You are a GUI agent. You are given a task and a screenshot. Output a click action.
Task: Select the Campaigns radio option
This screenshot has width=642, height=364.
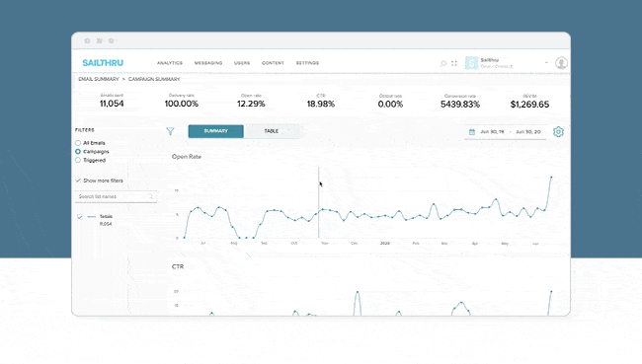[78, 151]
